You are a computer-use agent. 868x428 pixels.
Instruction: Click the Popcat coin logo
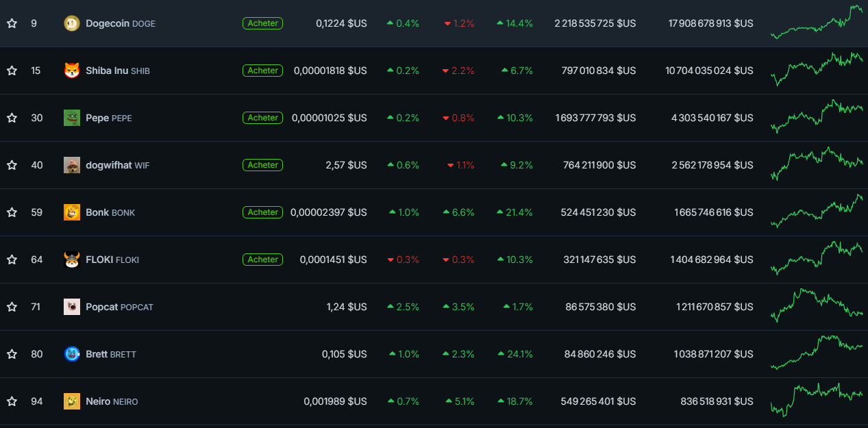pos(72,307)
